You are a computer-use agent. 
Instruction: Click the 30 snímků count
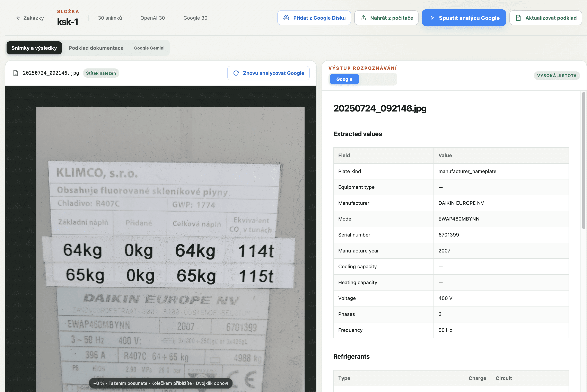(110, 18)
